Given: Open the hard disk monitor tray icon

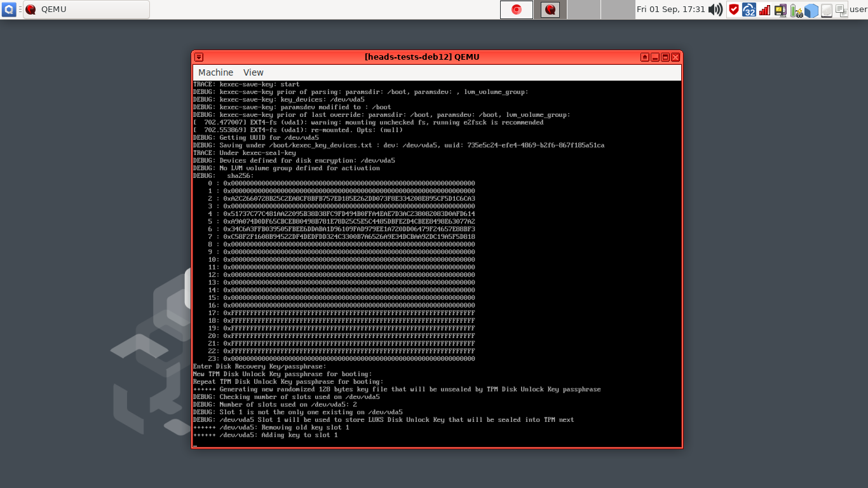Looking at the screenshot, I should pyautogui.click(x=826, y=9).
